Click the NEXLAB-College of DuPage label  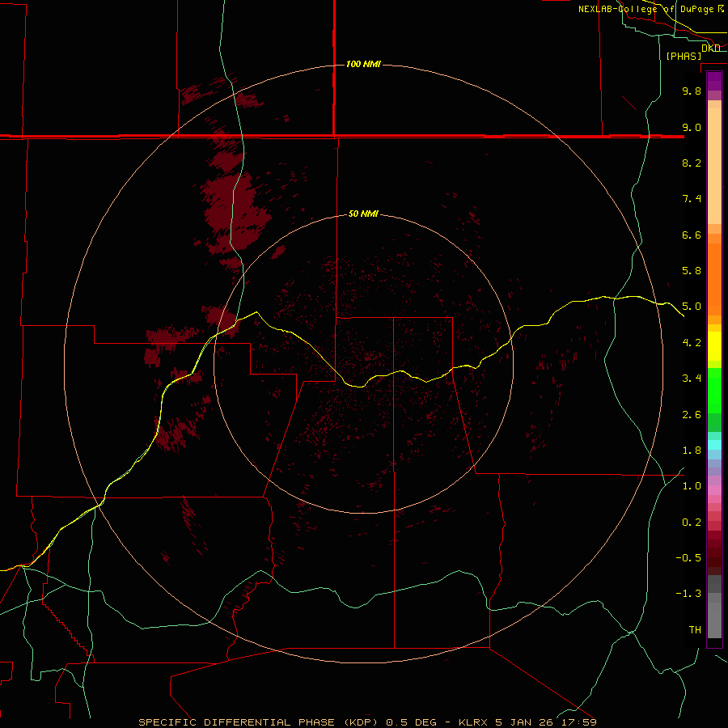tap(645, 9)
